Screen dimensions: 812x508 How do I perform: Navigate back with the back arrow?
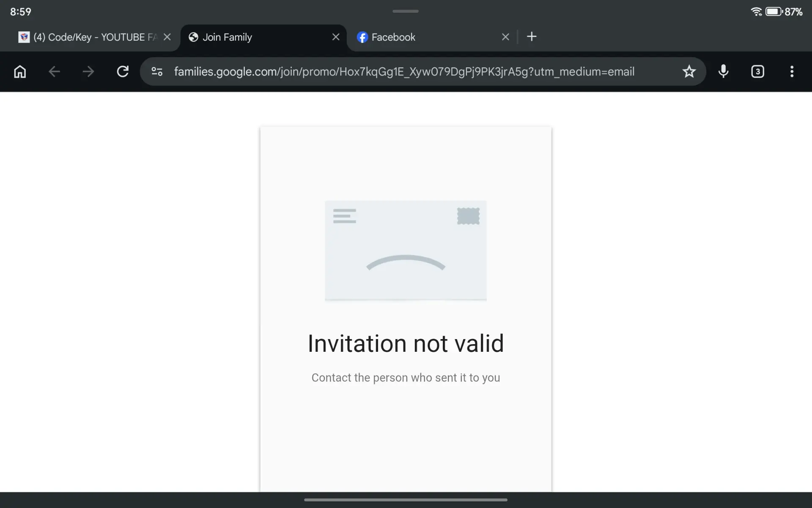[54, 72]
